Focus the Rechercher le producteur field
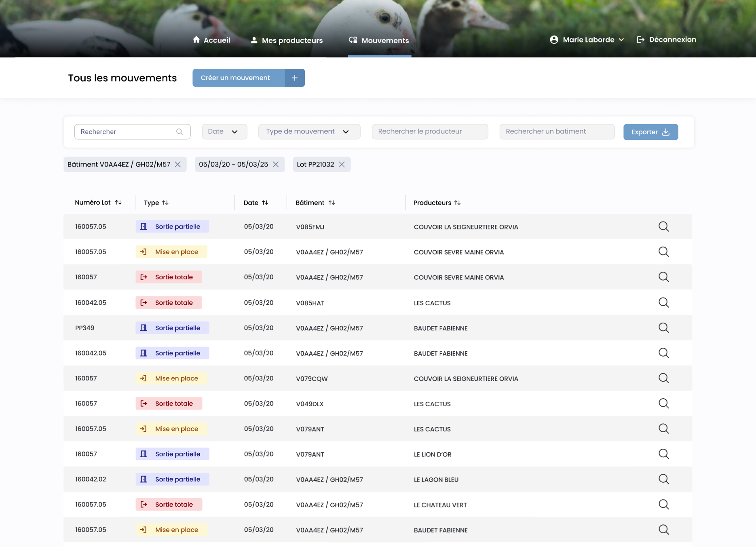This screenshot has height=547, width=756. point(430,132)
